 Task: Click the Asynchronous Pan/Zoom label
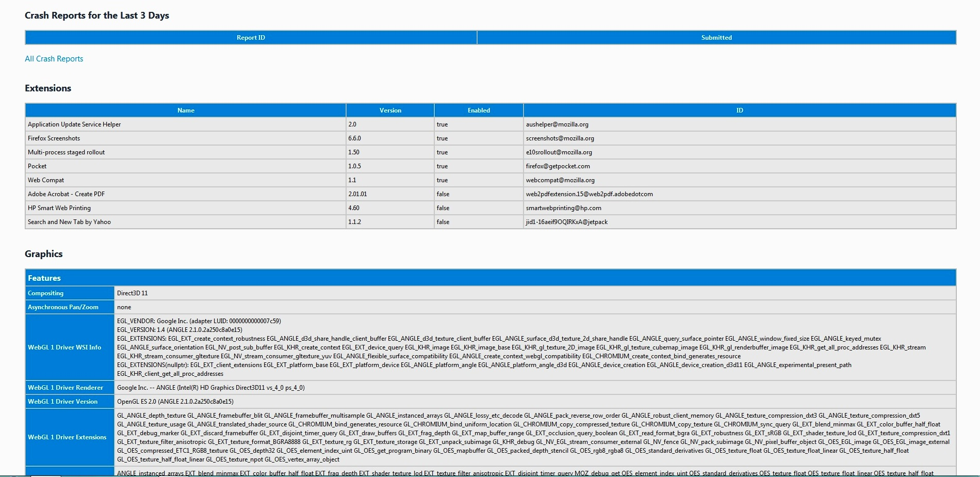coord(63,307)
